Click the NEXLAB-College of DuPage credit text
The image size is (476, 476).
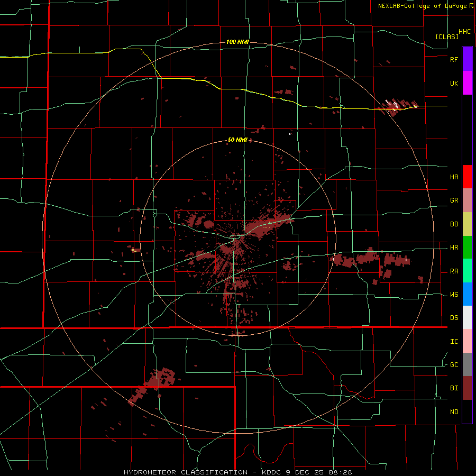click(422, 6)
